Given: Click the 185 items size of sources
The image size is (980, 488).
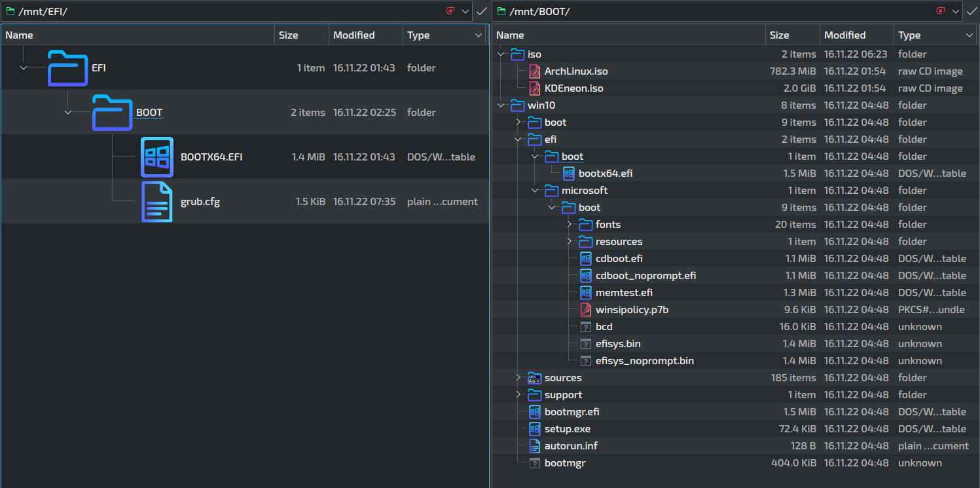Looking at the screenshot, I should (x=793, y=378).
